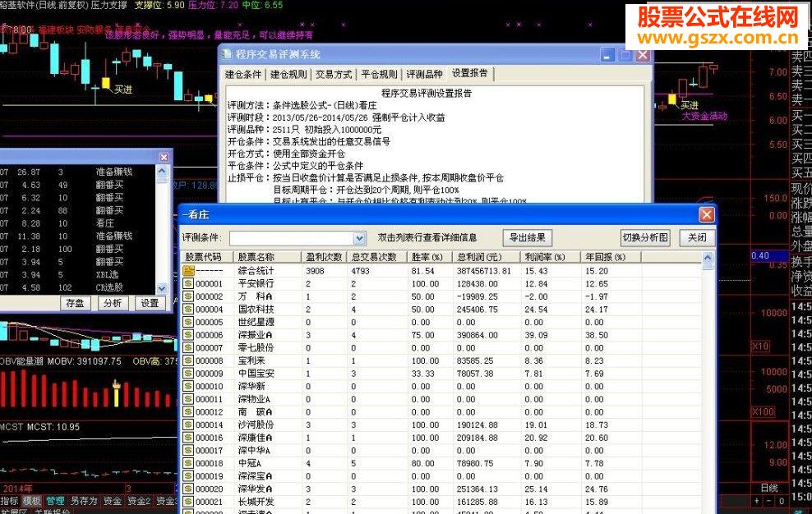Sort by the 利润率(%) column header
812x514 pixels.
pyautogui.click(x=551, y=257)
